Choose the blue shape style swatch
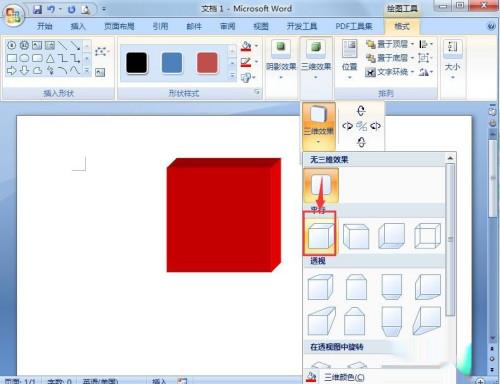Image resolution: width=500 pixels, height=384 pixels. click(172, 63)
